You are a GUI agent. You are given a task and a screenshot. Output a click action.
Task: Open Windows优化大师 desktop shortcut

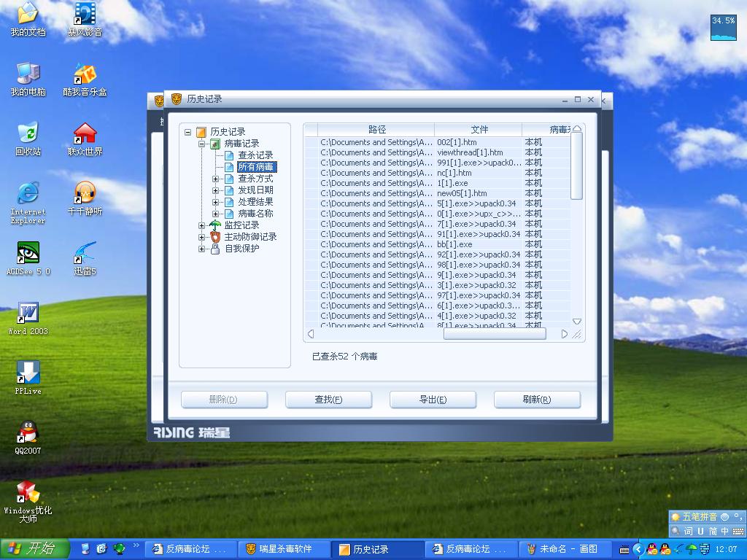coord(28,502)
